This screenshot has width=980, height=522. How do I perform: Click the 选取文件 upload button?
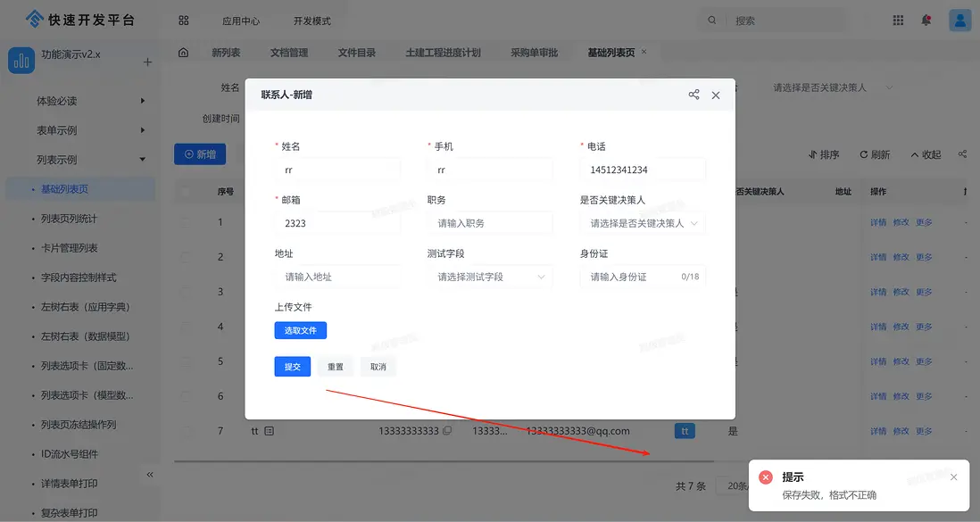pos(300,330)
